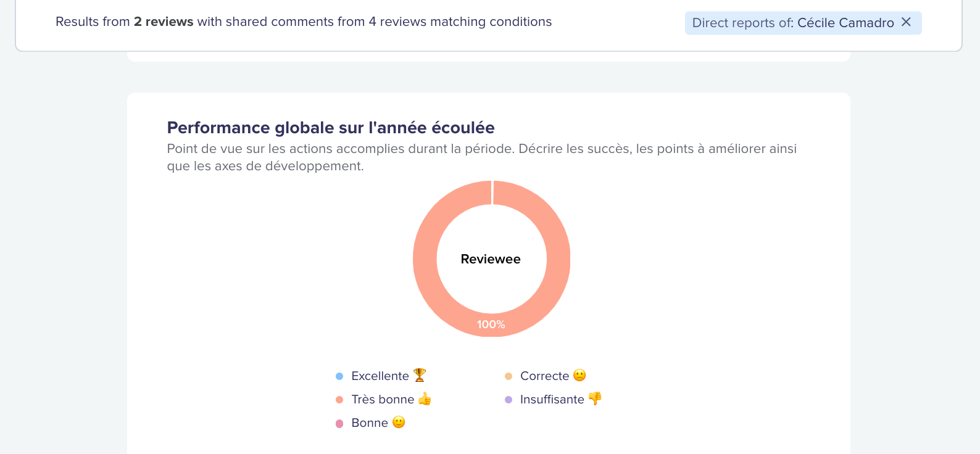This screenshot has height=454, width=980.
Task: Toggle the Très bonne legend entry
Action: coord(383,399)
